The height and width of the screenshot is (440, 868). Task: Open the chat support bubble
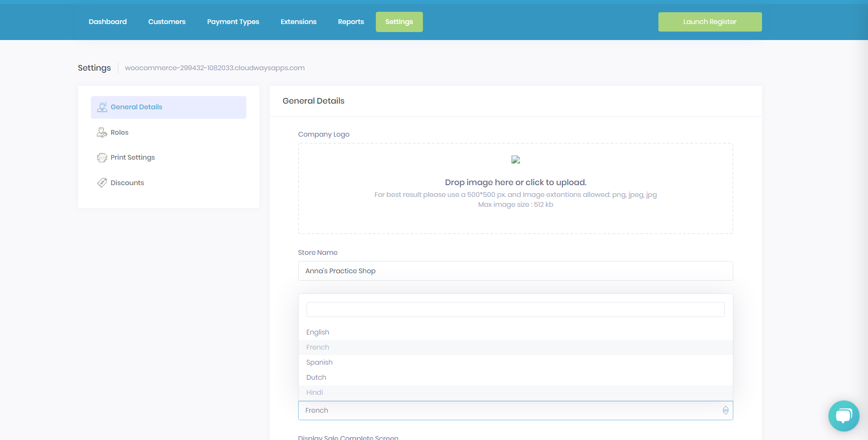pyautogui.click(x=844, y=416)
